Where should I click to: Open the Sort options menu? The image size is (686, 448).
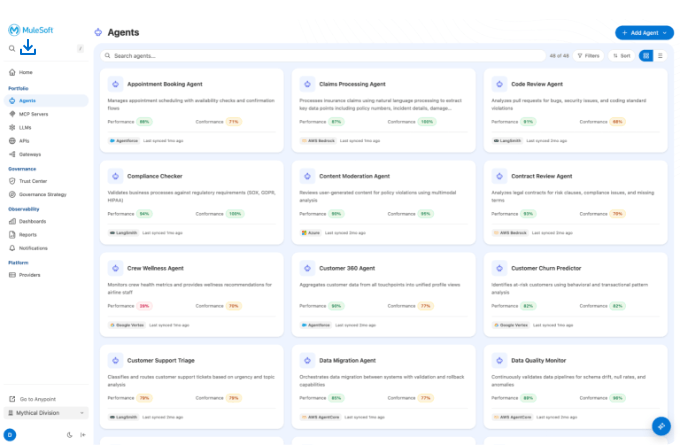click(621, 56)
